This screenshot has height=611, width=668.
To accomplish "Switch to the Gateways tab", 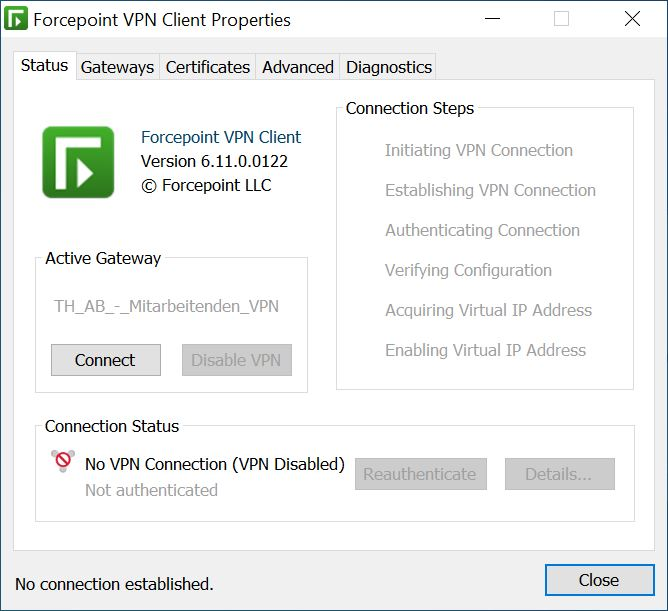I will coord(118,67).
